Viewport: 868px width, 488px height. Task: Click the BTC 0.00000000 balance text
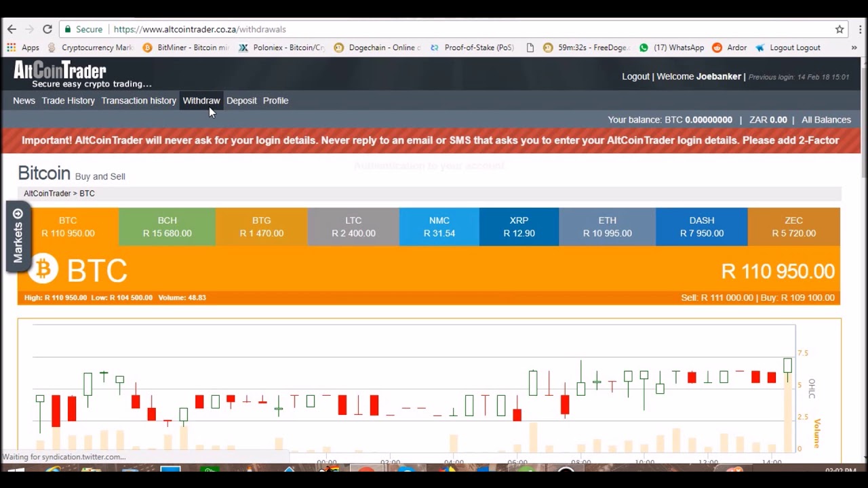point(698,119)
